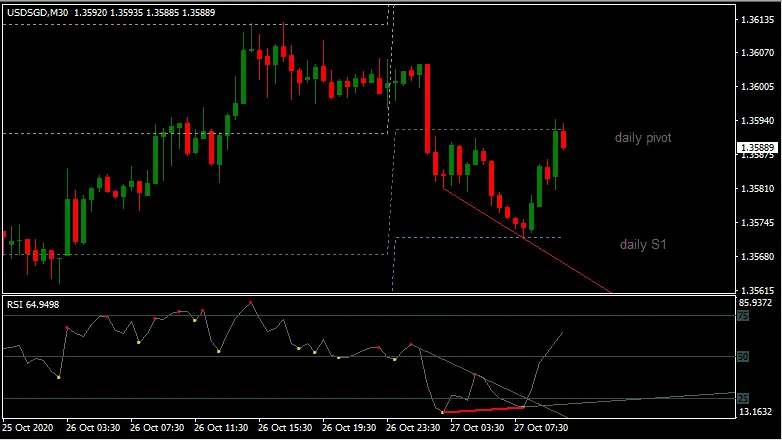The width and height of the screenshot is (782, 440).
Task: Click the 1.36070 price axis label
Action: 757,52
